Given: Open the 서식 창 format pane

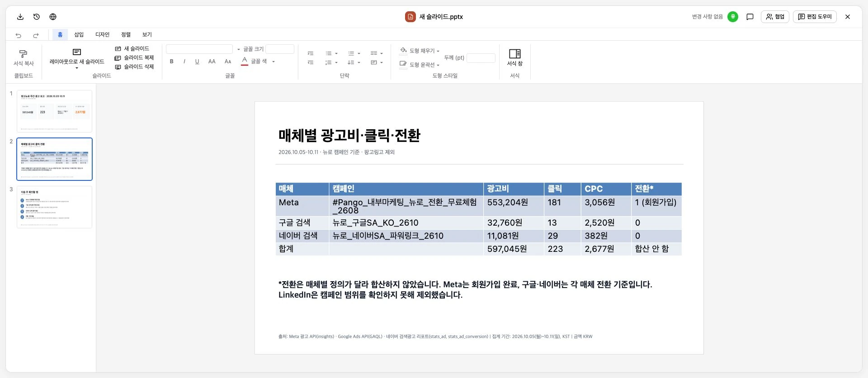Looking at the screenshot, I should [515, 57].
